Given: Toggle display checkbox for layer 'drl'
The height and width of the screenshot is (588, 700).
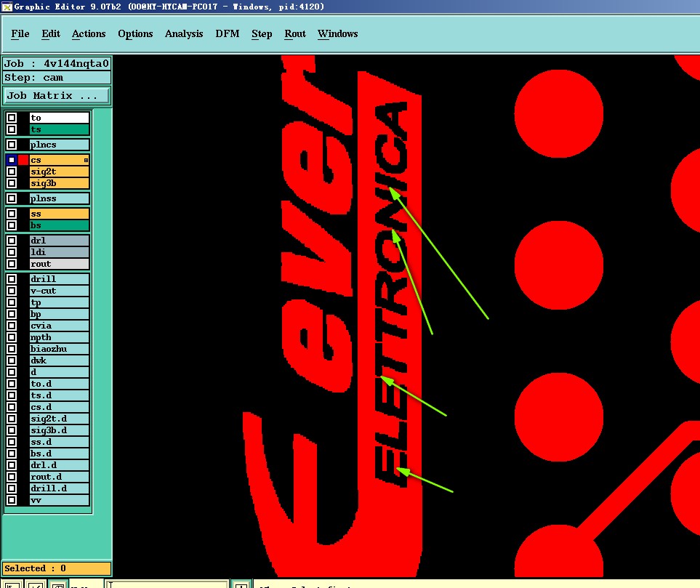Looking at the screenshot, I should [x=12, y=240].
